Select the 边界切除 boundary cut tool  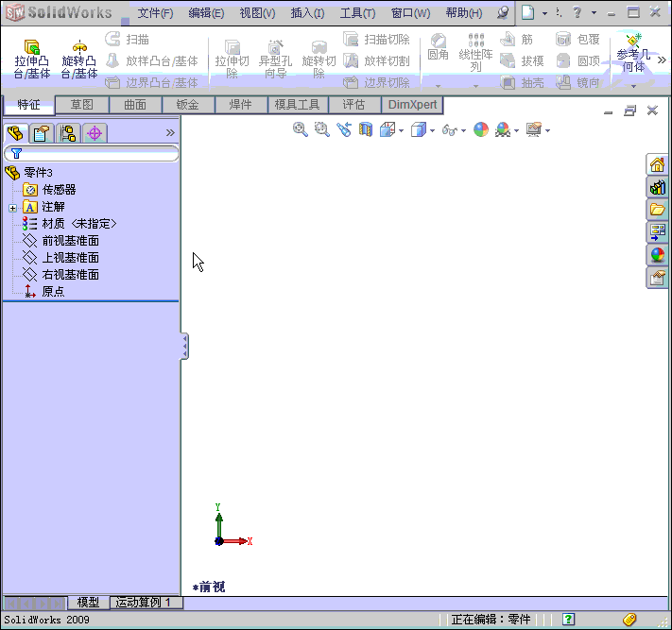click(376, 82)
